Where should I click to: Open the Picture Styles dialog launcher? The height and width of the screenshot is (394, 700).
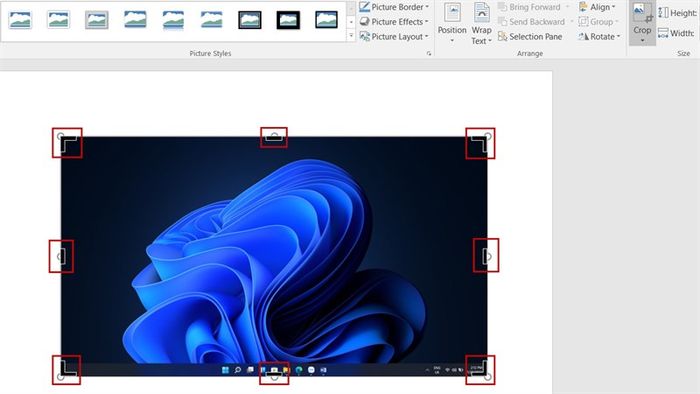pos(429,54)
